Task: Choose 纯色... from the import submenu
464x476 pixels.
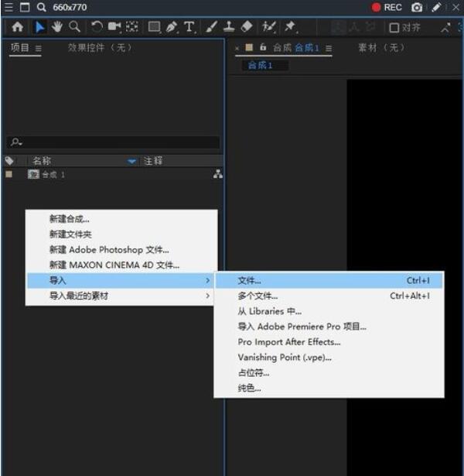Action: click(x=329, y=388)
